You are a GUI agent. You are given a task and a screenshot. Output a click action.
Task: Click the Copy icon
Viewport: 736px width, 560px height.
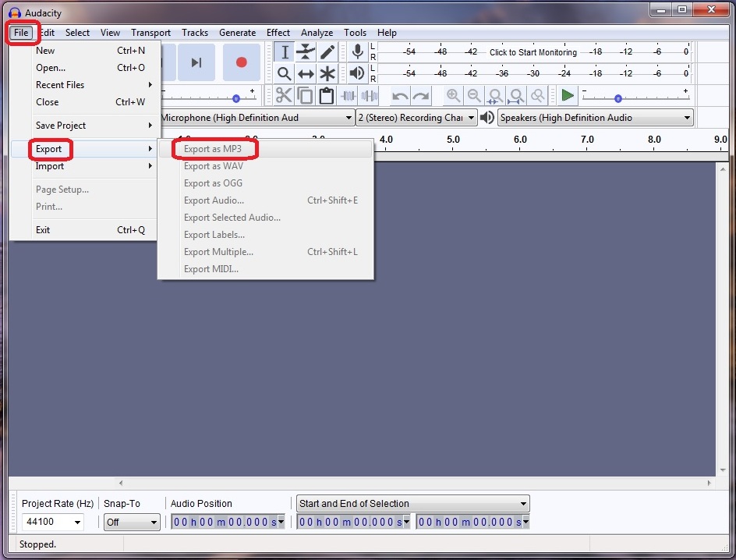[305, 96]
